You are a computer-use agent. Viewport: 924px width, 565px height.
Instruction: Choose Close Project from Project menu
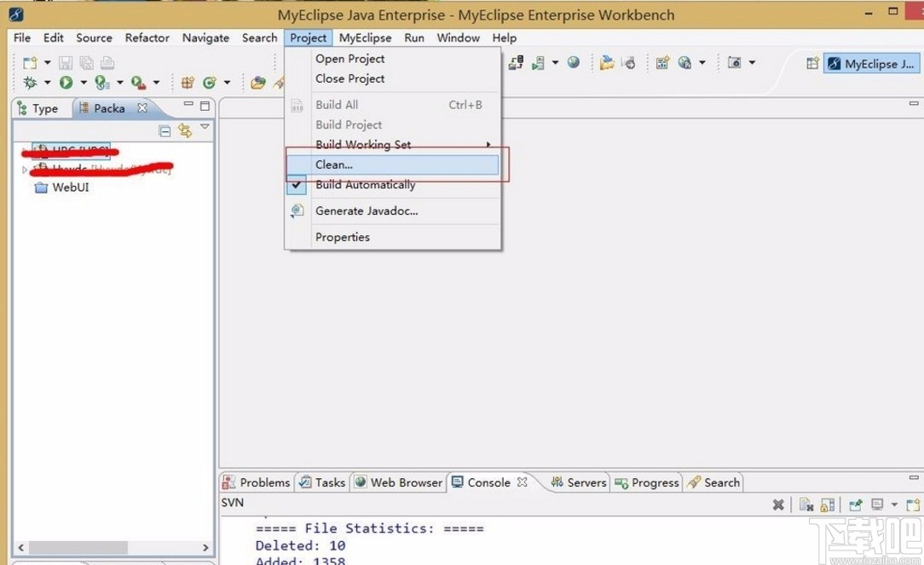coord(392,79)
